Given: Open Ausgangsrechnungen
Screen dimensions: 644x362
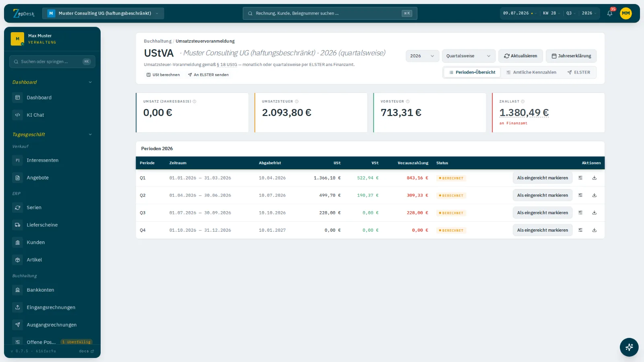Looking at the screenshot, I should (x=52, y=325).
